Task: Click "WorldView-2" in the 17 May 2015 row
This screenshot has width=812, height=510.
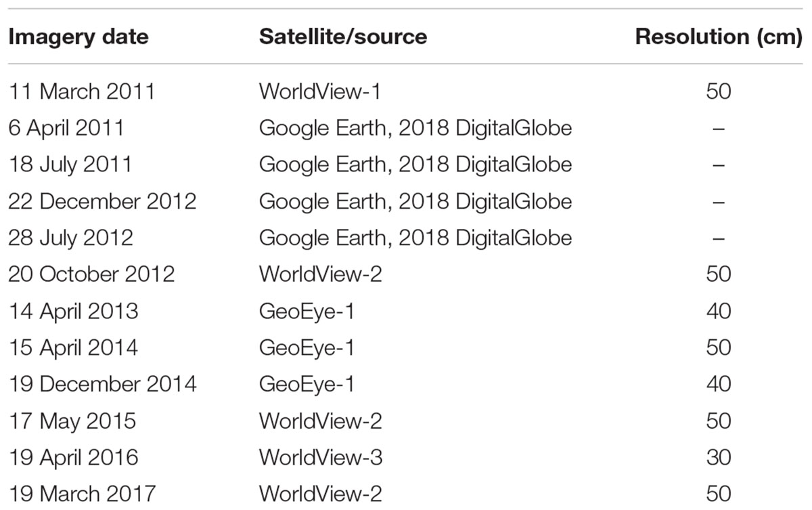Action: tap(321, 421)
